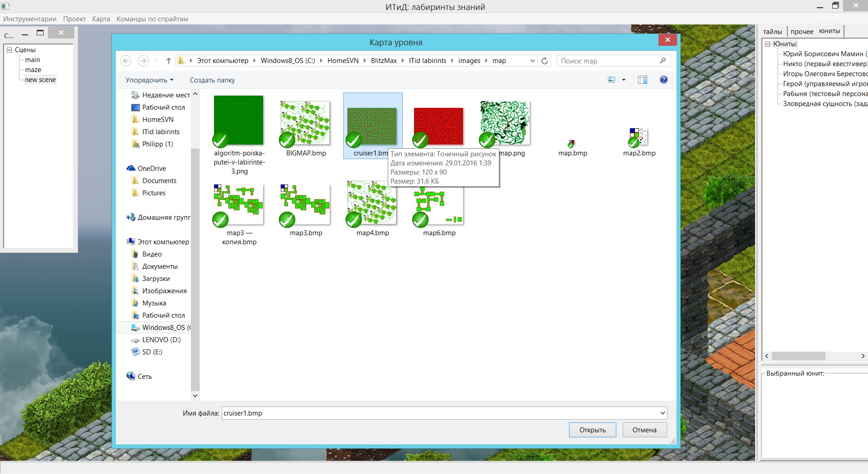This screenshot has width=868, height=474.
Task: Open the Philipp (1) folder
Action: tap(152, 144)
